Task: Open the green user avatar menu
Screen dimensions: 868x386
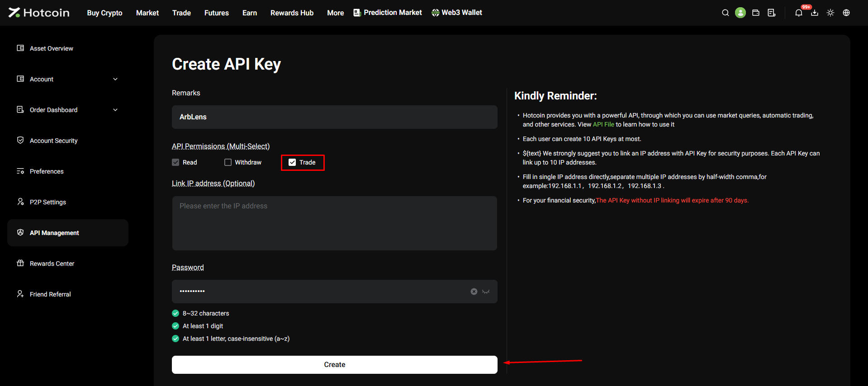Action: tap(740, 13)
